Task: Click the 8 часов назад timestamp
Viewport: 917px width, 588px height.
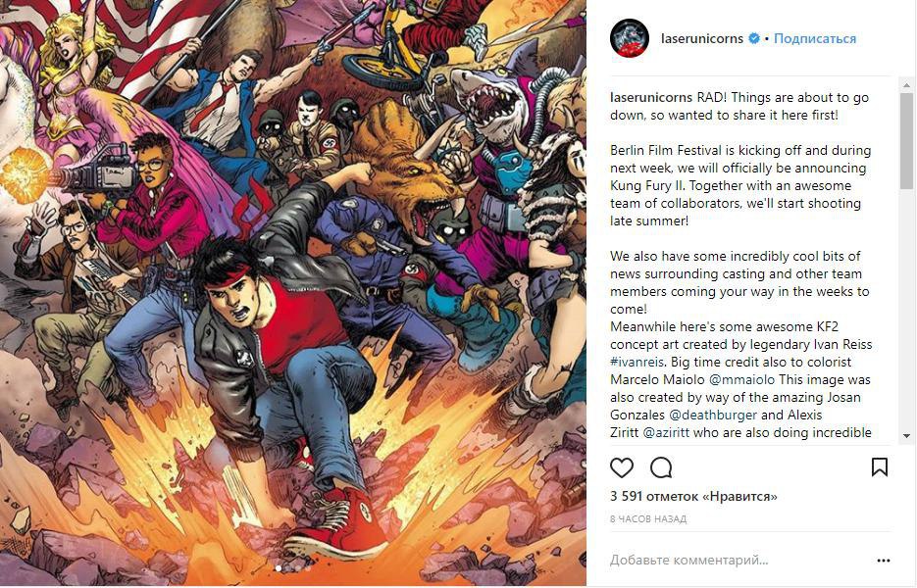Action: 648,519
